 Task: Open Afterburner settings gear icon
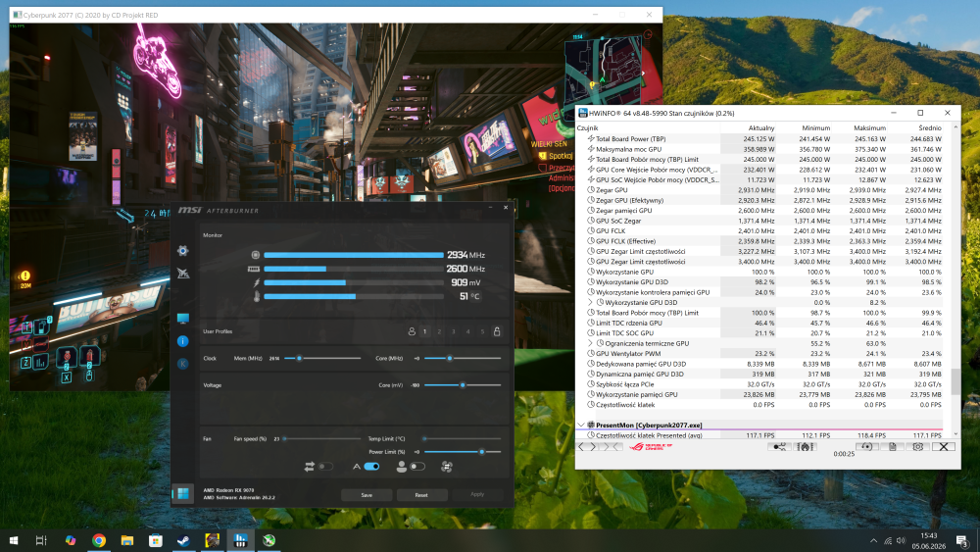(x=182, y=251)
